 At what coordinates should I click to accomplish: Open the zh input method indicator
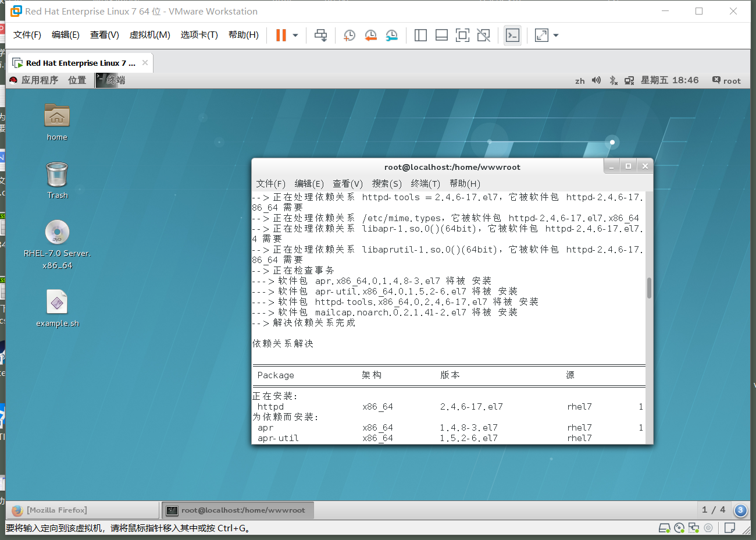coord(580,81)
